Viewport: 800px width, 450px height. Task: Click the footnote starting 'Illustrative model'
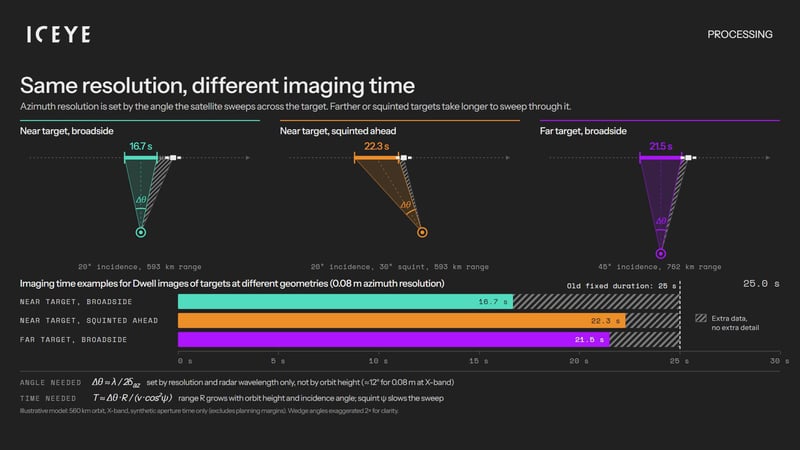[x=209, y=411]
